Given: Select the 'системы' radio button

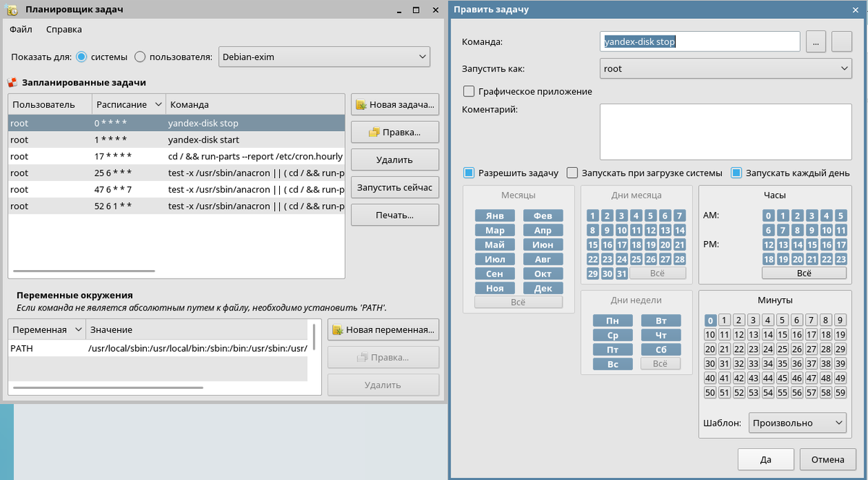Looking at the screenshot, I should [82, 56].
